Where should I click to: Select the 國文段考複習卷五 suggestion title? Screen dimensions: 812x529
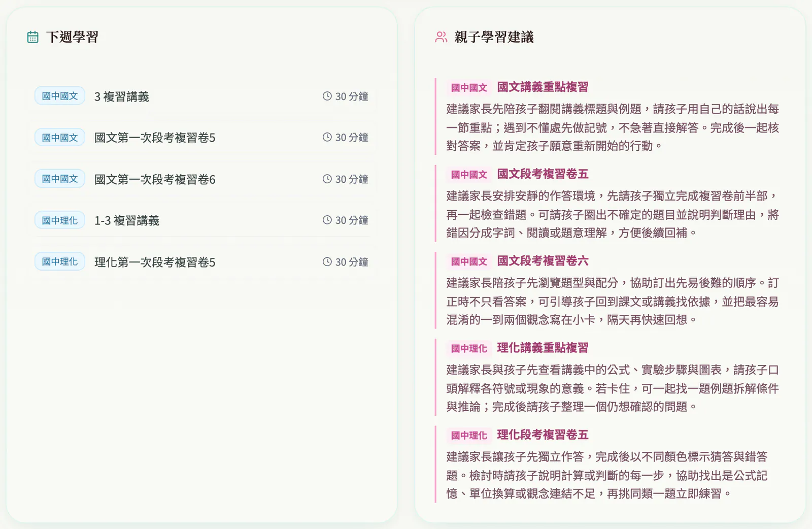(x=543, y=174)
